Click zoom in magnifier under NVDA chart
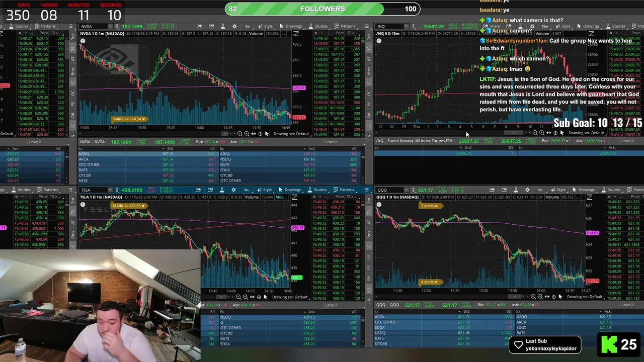 pos(246,134)
